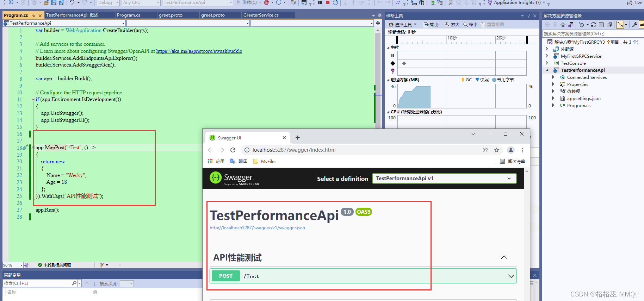Bookmark the Swagger page with star icon
644x301 pixels.
[497, 150]
